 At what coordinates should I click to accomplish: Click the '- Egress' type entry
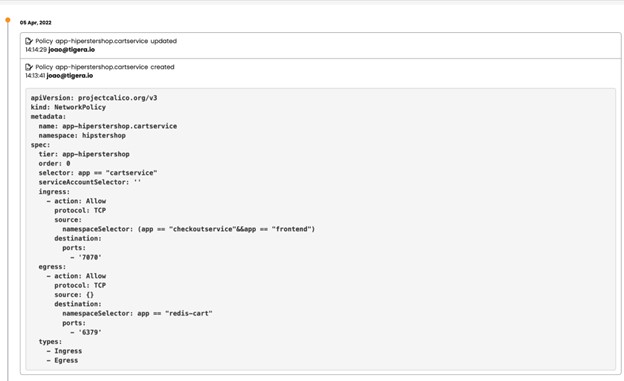click(62, 361)
